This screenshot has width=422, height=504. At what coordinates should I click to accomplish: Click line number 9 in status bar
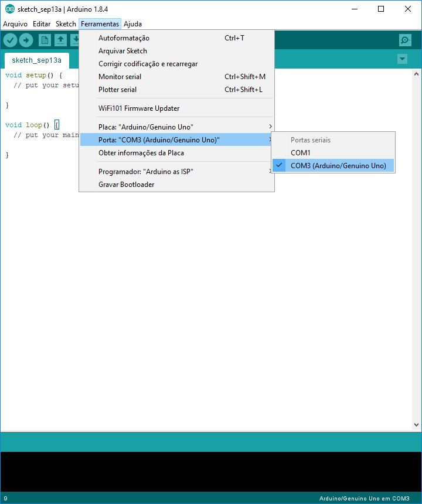[5, 499]
